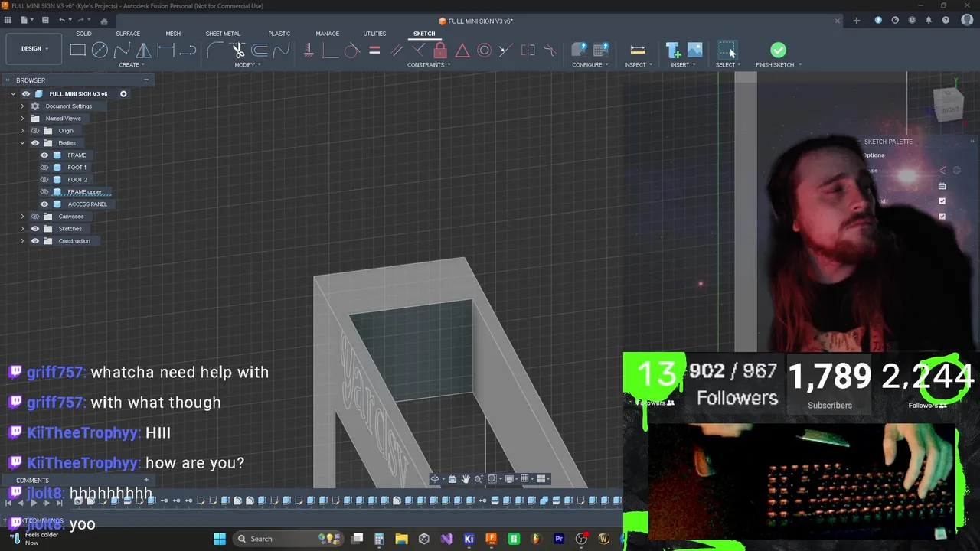Switch to the MESH tab
This screenshot has width=980, height=551.
(173, 34)
